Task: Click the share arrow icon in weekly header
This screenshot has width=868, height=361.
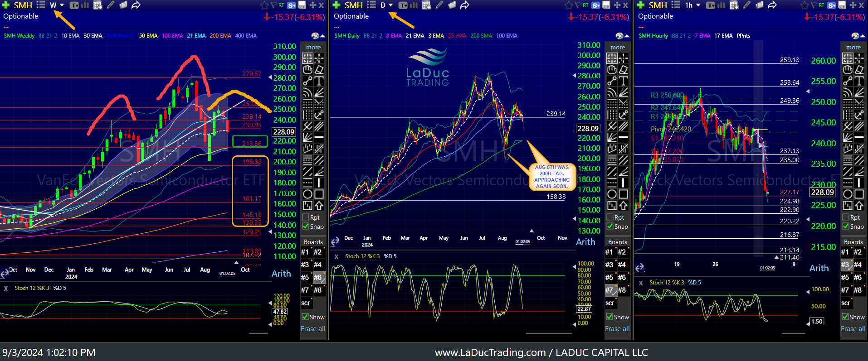Action: pyautogui.click(x=136, y=5)
